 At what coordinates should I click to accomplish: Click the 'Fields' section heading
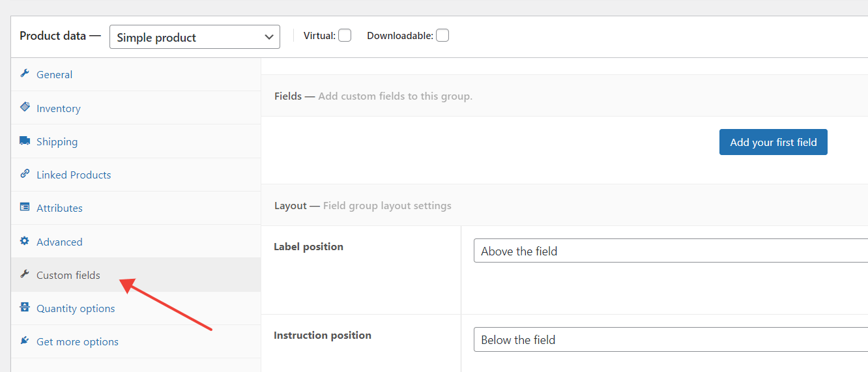[x=288, y=96]
